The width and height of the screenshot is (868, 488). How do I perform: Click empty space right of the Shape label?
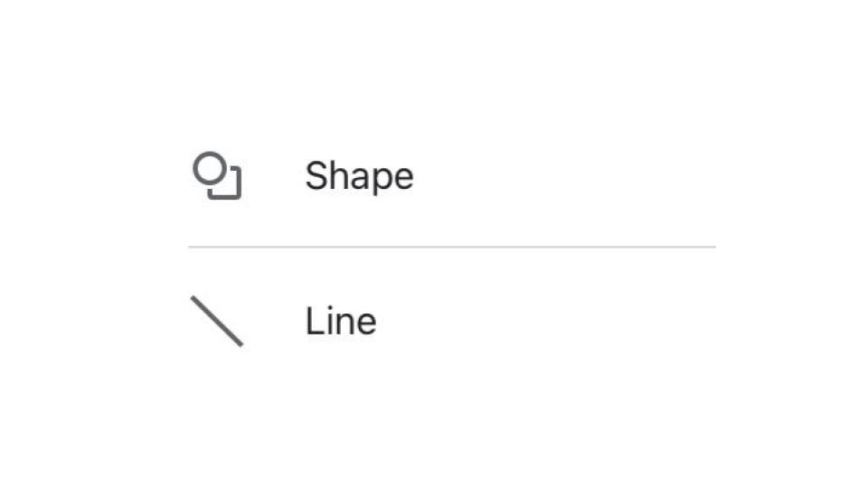[x=564, y=175]
